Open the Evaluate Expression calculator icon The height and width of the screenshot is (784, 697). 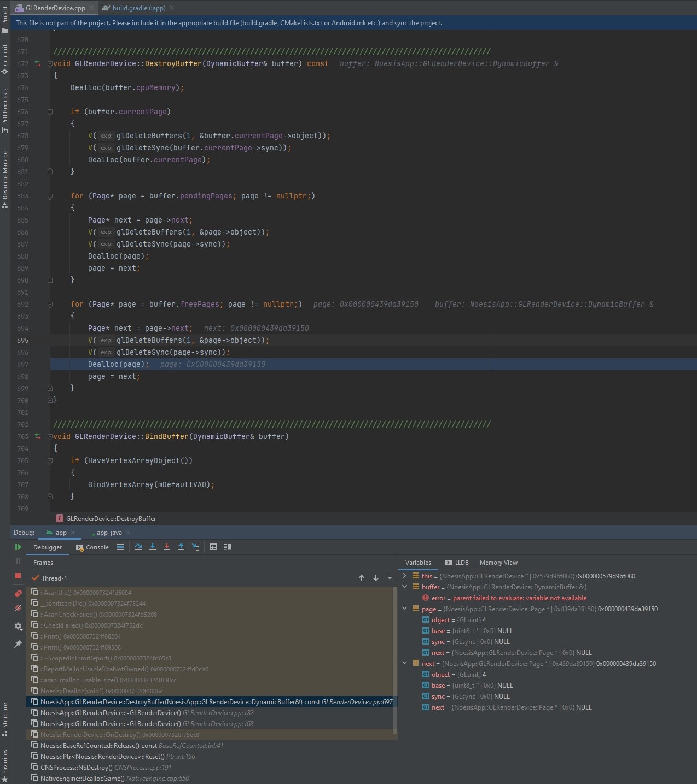click(213, 547)
